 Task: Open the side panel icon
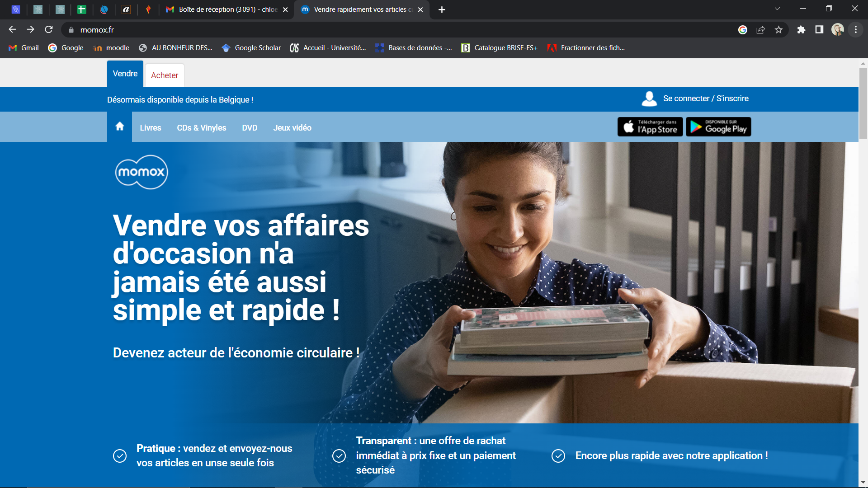[819, 29]
